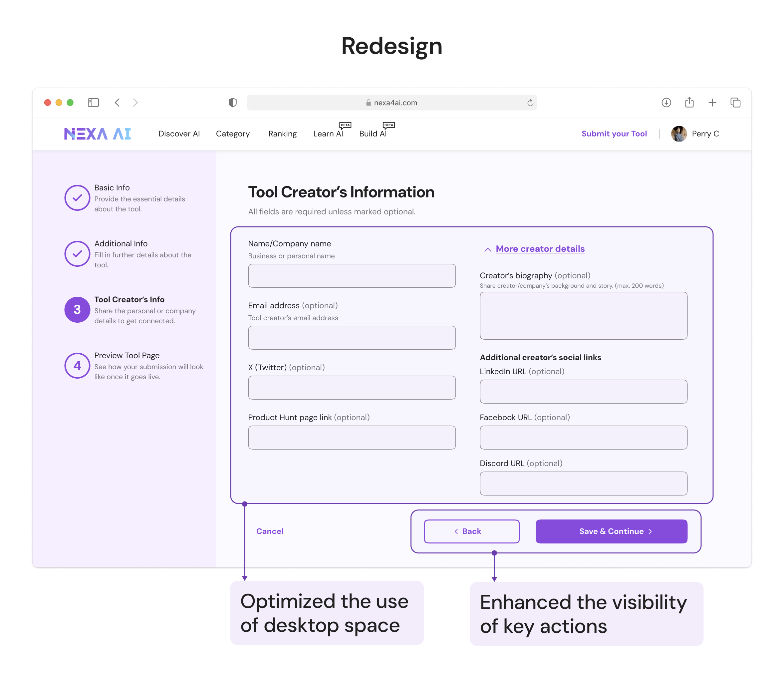Click the Back button

[471, 531]
